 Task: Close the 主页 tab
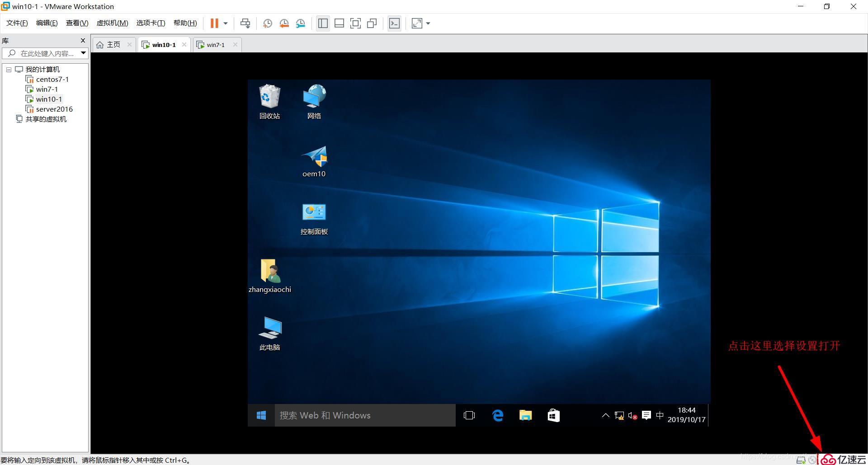129,44
